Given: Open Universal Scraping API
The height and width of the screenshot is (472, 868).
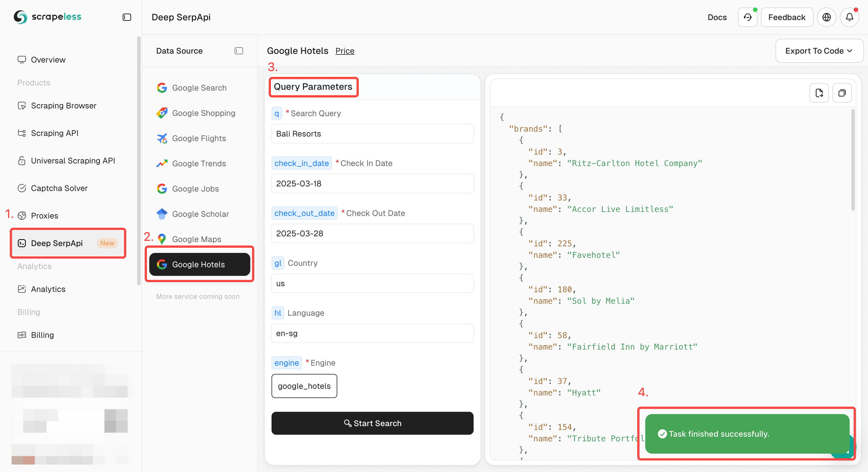Looking at the screenshot, I should click(x=73, y=161).
